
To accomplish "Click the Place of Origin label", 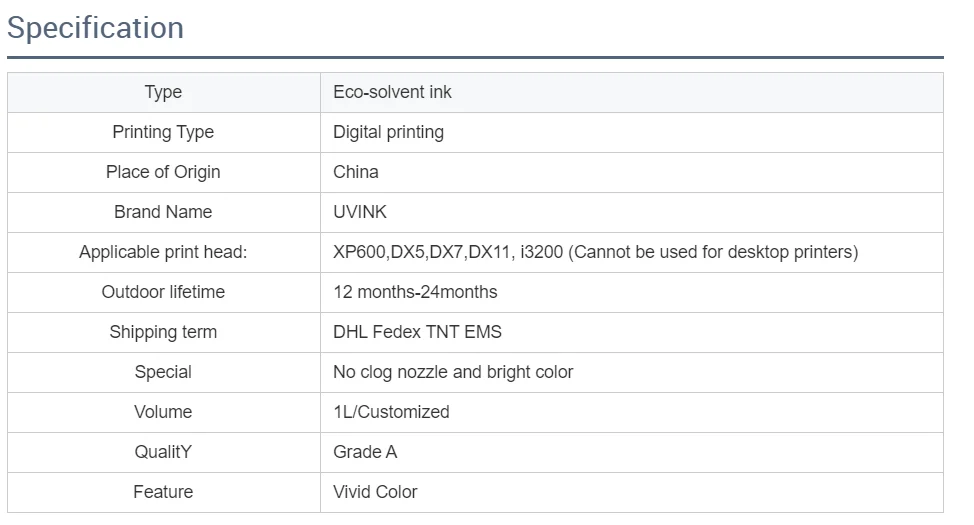I will 163,172.
